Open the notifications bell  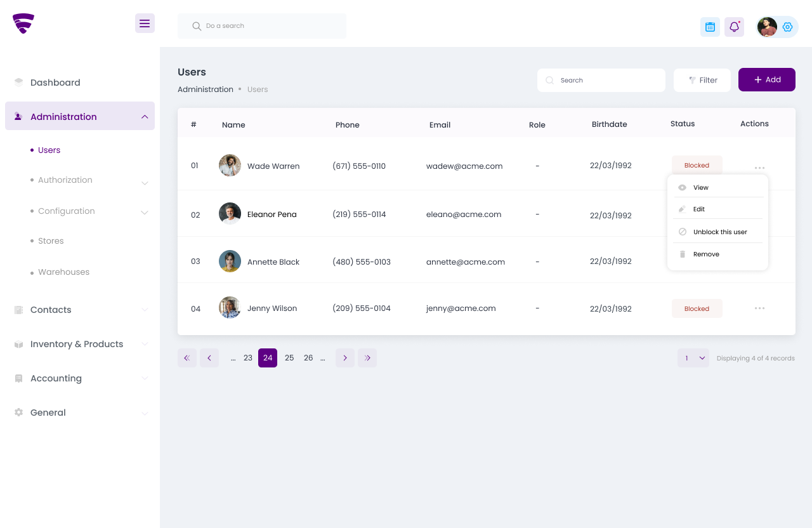tap(734, 27)
